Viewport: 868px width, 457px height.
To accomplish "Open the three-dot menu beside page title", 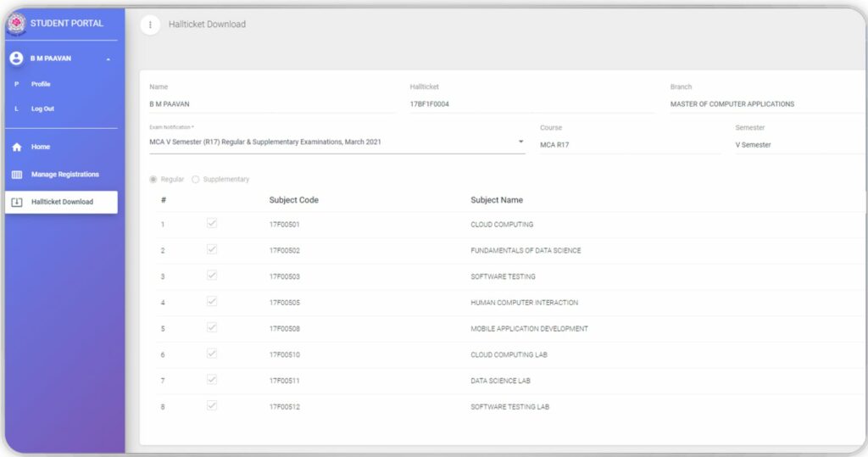I will [x=150, y=25].
